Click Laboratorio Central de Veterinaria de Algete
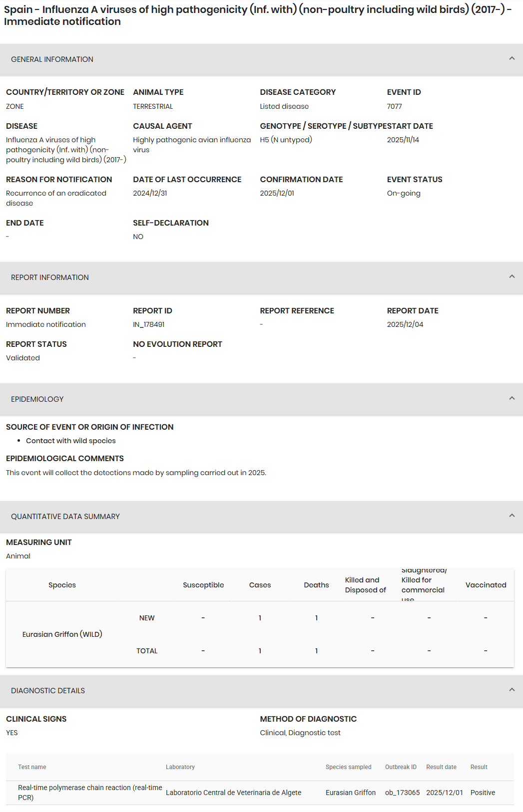 (x=233, y=793)
